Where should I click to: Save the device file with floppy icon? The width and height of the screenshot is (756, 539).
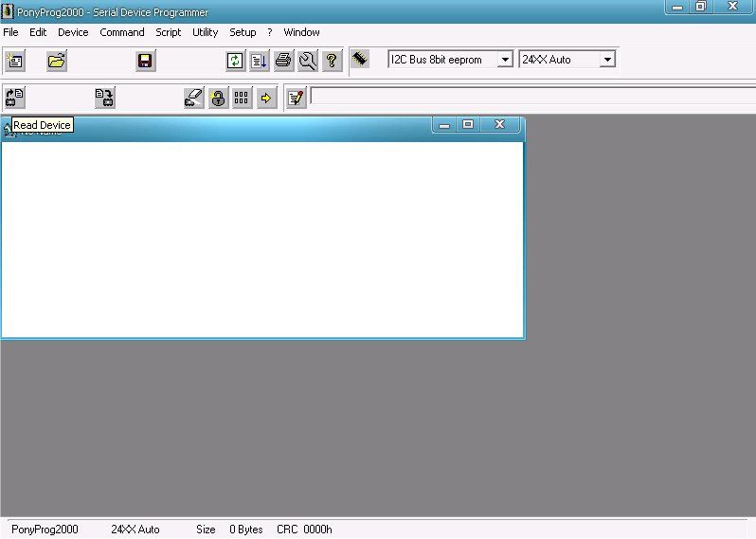145,61
